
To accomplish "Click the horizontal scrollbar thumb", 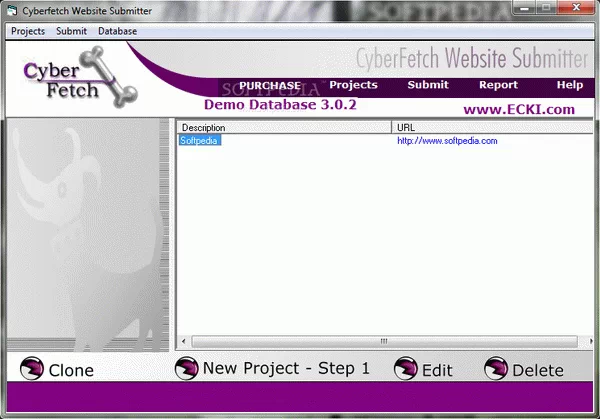I will (384, 341).
